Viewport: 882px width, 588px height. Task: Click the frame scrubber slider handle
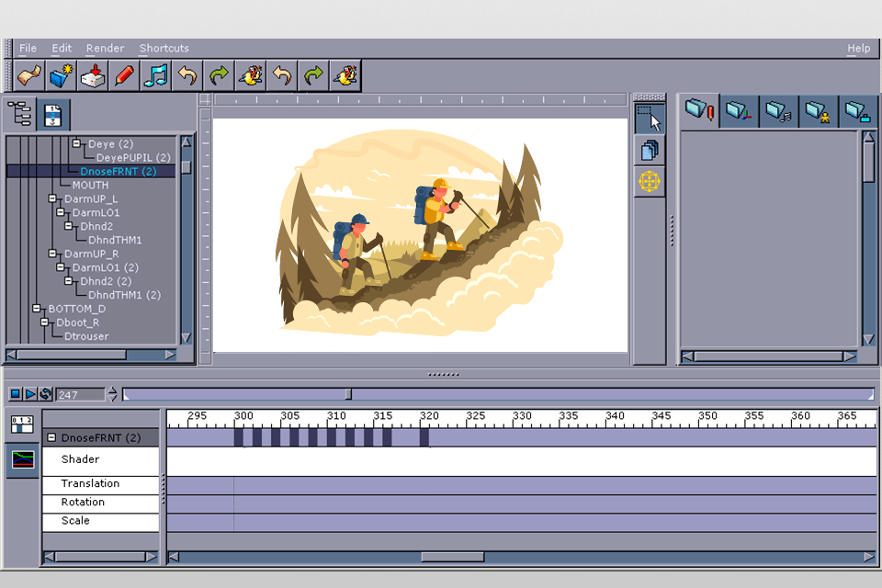(349, 394)
